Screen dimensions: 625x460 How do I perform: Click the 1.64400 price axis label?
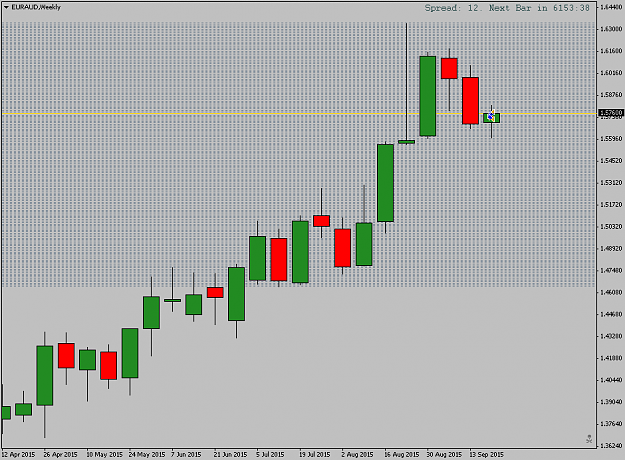point(611,7)
